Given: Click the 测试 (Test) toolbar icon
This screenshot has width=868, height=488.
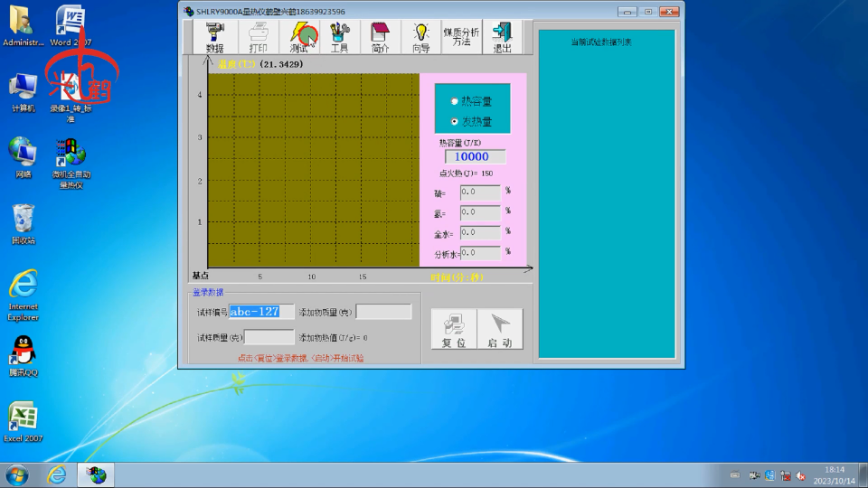Looking at the screenshot, I should [299, 37].
